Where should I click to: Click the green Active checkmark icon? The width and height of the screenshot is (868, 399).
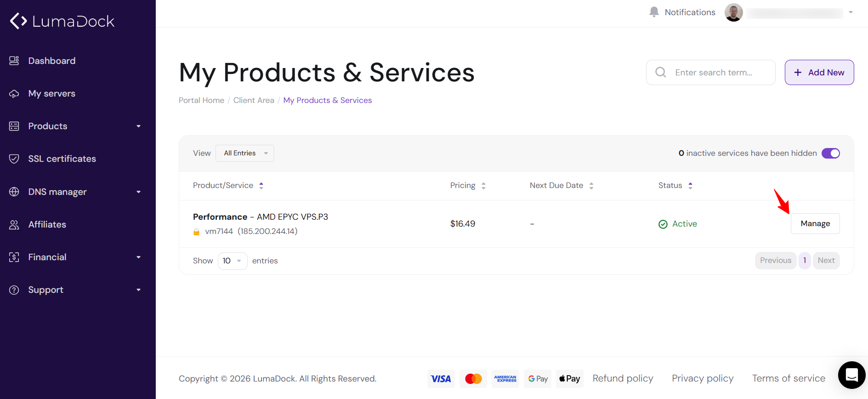(x=663, y=224)
